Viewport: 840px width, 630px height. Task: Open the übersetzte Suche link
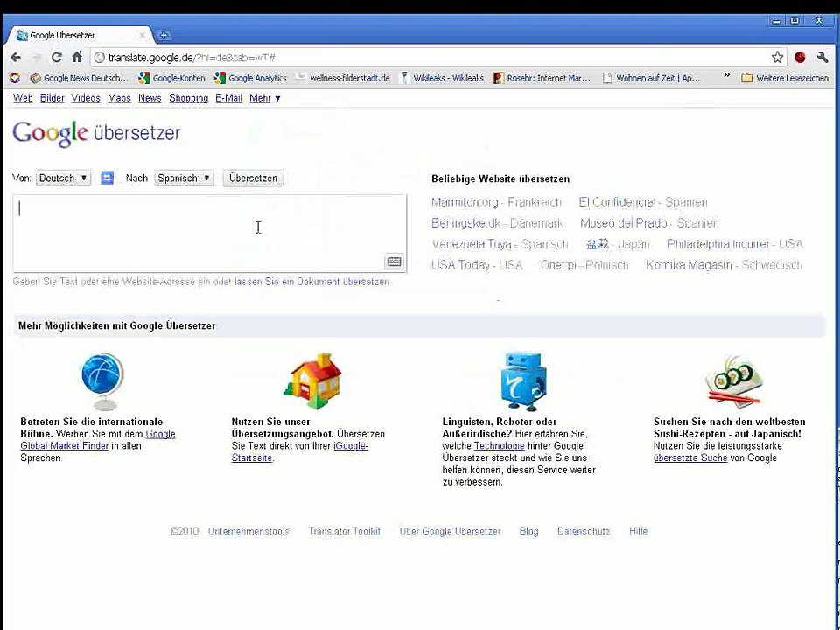(x=690, y=458)
